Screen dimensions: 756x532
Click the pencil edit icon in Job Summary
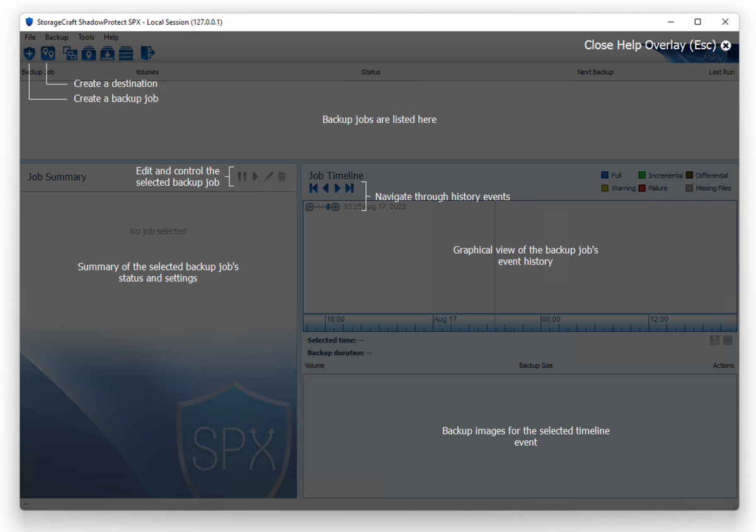pos(268,177)
